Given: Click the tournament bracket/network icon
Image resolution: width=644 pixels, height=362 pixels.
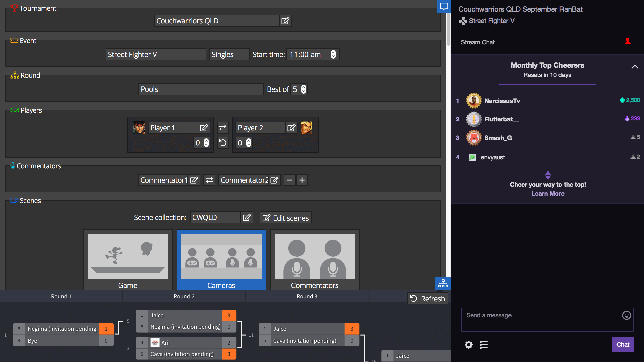Looking at the screenshot, I should (x=443, y=283).
